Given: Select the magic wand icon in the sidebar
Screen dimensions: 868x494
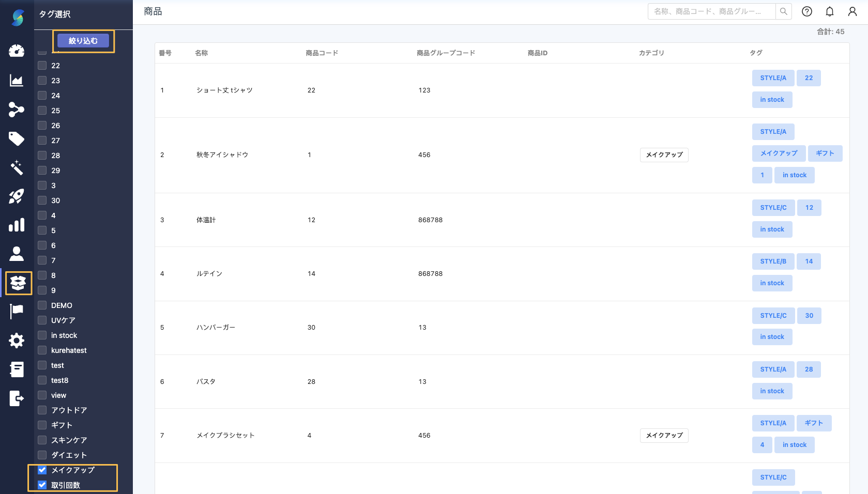Looking at the screenshot, I should (17, 167).
